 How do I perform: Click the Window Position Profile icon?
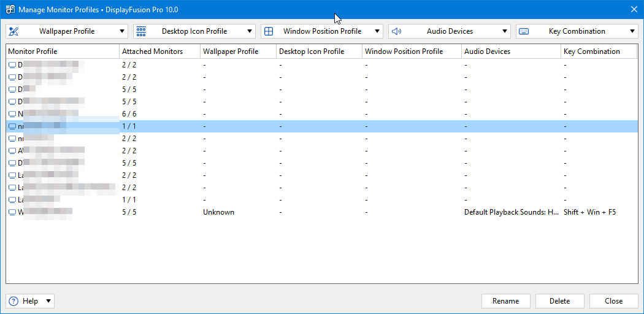tap(269, 31)
